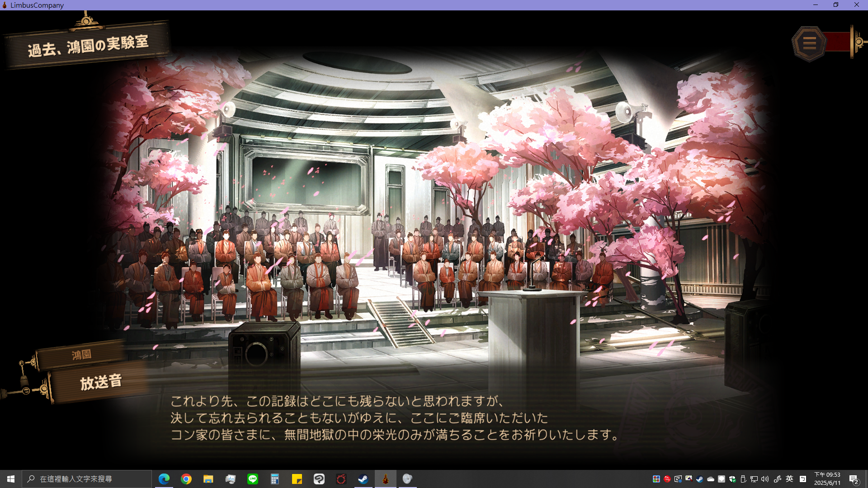Viewport: 868px width, 488px height.
Task: Open File Explorer from the taskbar
Action: pyautogui.click(x=208, y=479)
